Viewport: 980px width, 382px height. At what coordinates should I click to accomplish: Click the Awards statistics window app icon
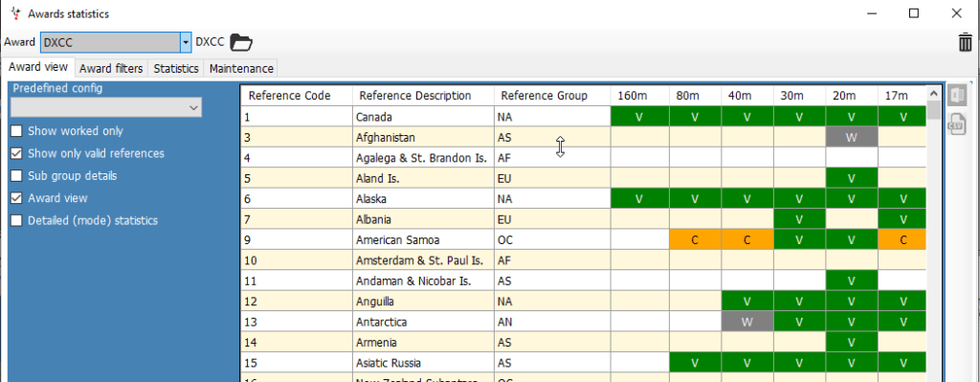pyautogui.click(x=16, y=13)
